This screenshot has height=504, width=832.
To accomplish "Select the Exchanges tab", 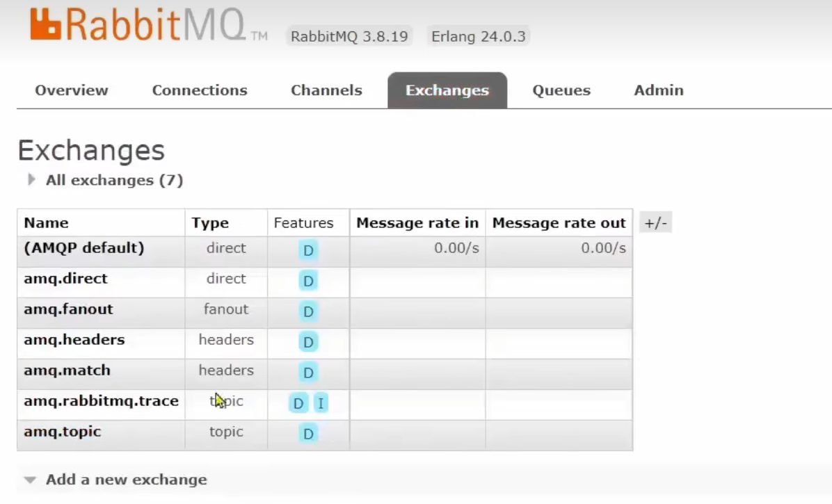I will (447, 90).
